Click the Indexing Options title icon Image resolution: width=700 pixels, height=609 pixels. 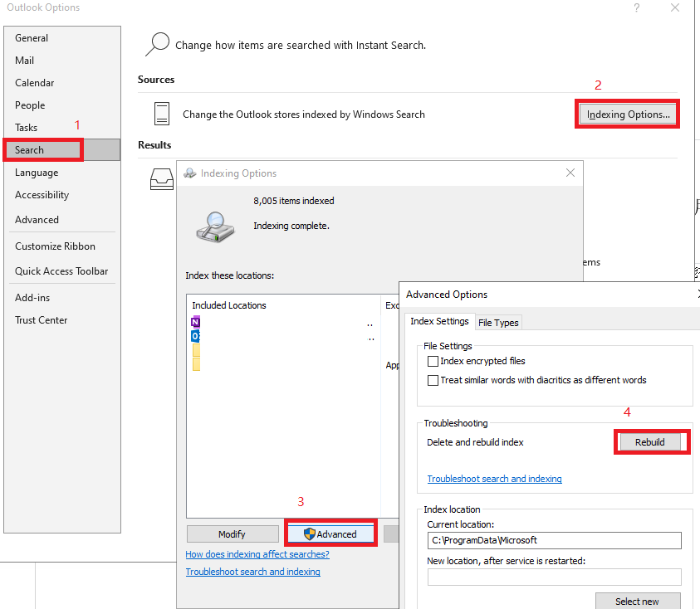[x=190, y=173]
